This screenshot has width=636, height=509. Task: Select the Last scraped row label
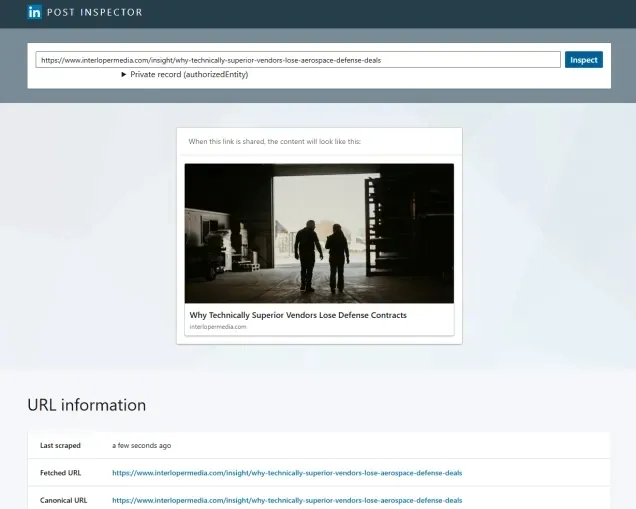pos(60,445)
